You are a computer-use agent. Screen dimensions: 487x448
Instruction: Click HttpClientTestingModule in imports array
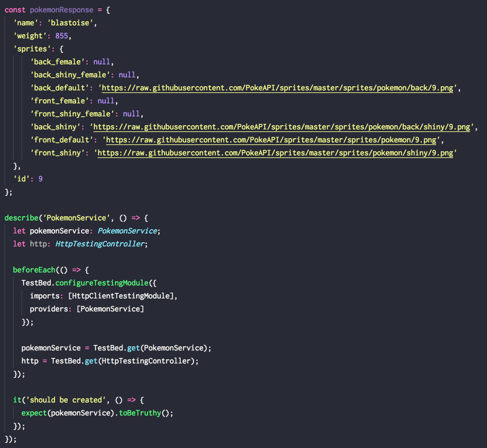tap(121, 296)
